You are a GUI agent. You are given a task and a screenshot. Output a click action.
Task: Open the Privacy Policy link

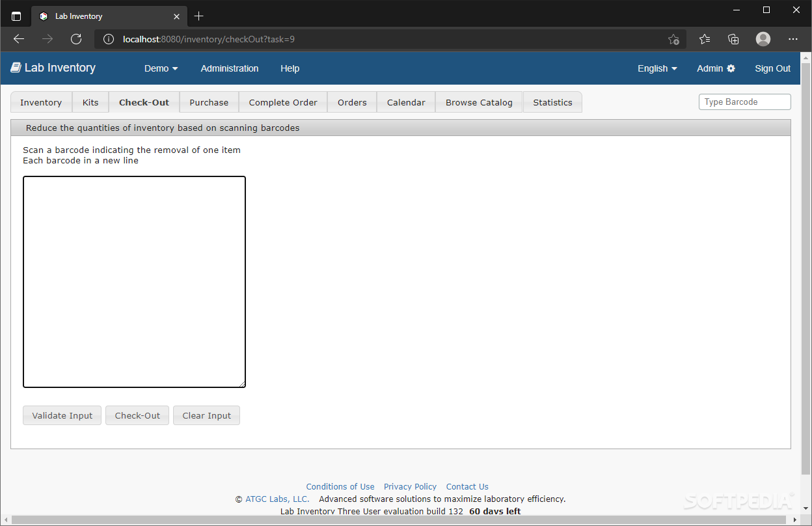410,486
